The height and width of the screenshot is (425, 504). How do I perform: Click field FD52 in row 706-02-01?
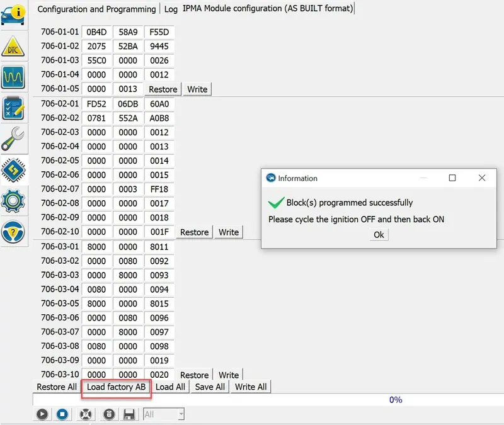click(x=96, y=104)
